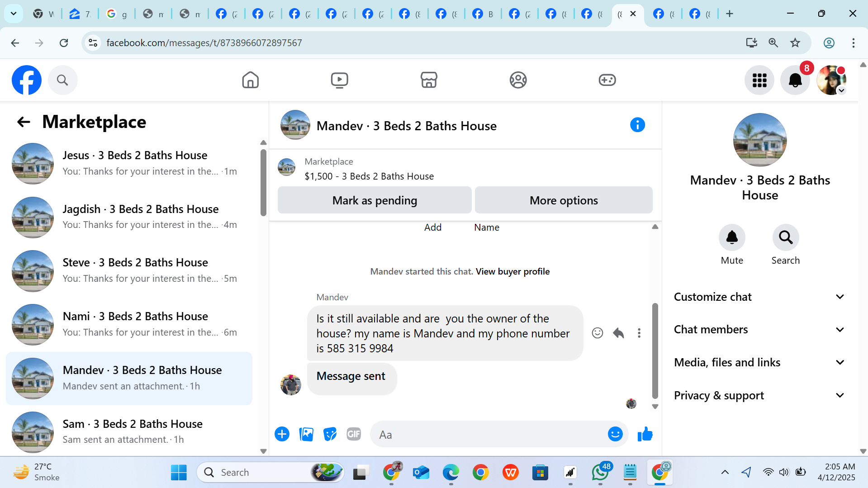The height and width of the screenshot is (488, 868).
Task: Open the Facebook Marketplace storefront icon
Action: click(429, 80)
